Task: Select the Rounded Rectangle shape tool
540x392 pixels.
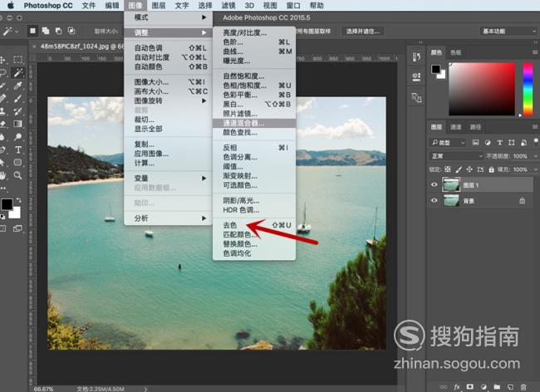Action: (x=17, y=163)
